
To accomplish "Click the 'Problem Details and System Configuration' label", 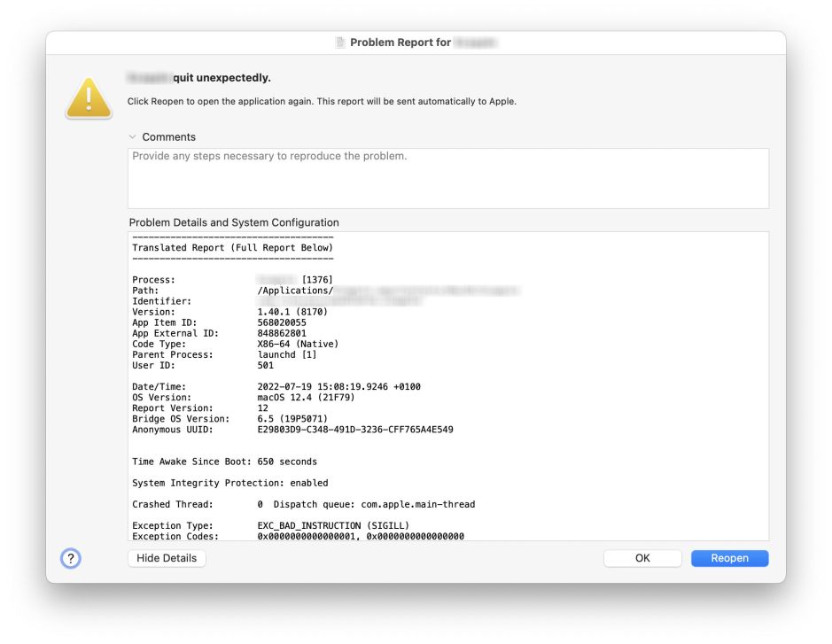I will coord(234,222).
